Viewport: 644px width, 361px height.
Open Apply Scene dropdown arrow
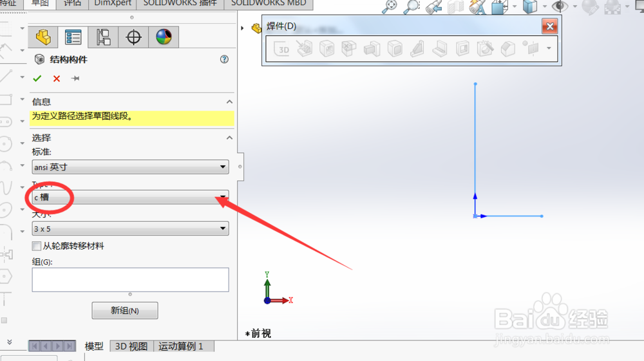coord(627,6)
